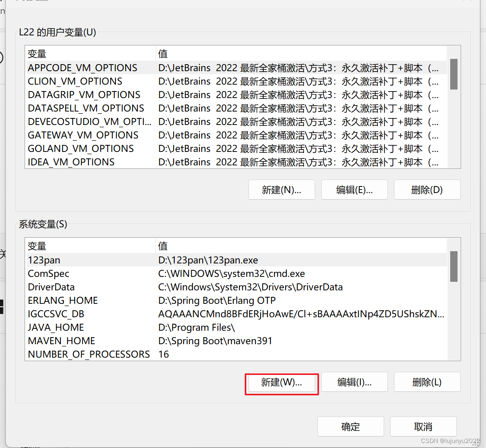The height and width of the screenshot is (448, 486).
Task: Select the IGCCSVC_DB system variable
Action: [x=236, y=314]
